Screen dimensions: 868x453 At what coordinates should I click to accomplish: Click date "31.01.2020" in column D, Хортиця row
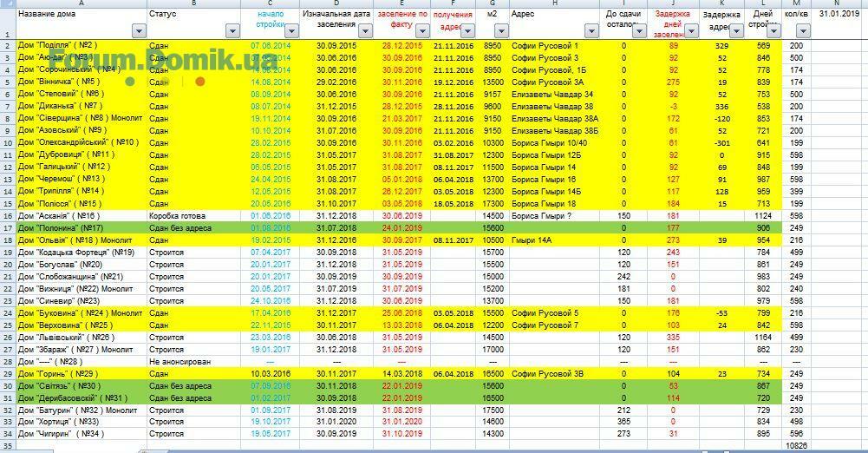[336, 422]
